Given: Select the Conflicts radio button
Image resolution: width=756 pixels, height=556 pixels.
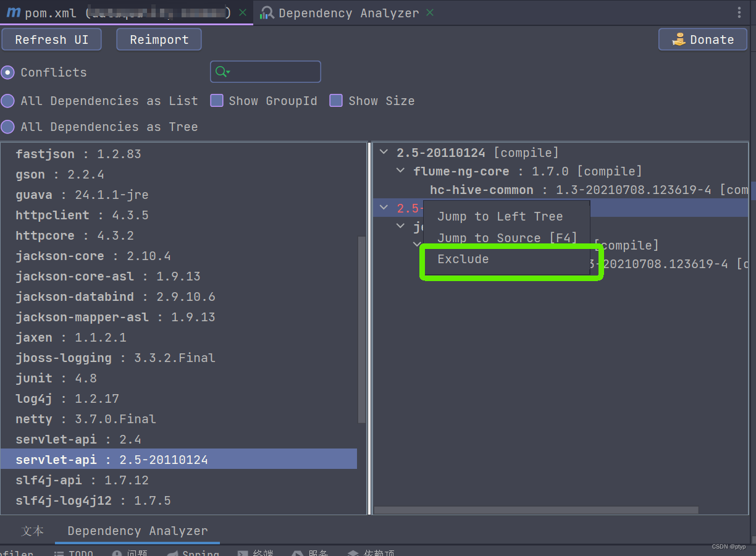Looking at the screenshot, I should pos(7,72).
